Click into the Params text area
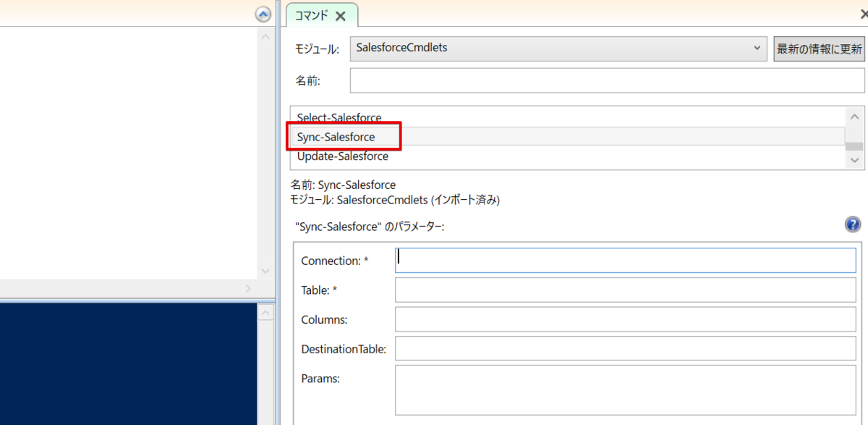 click(626, 390)
